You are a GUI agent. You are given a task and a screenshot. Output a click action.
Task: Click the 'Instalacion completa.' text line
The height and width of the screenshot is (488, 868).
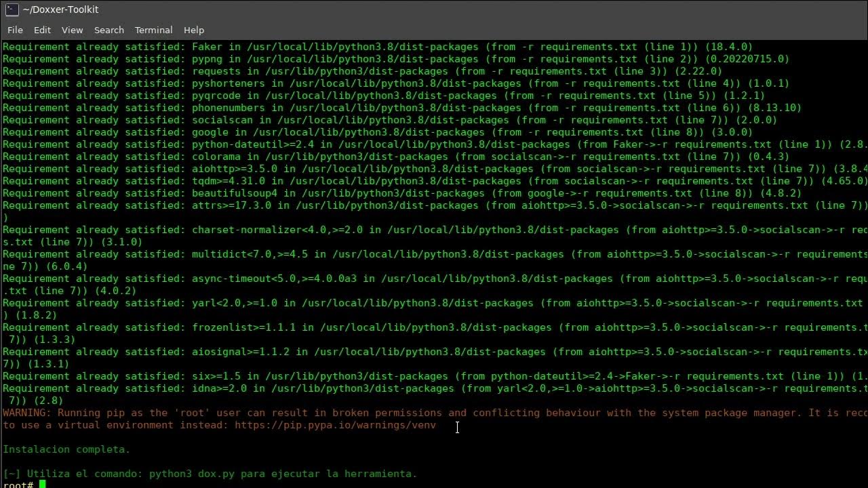[66, 449]
